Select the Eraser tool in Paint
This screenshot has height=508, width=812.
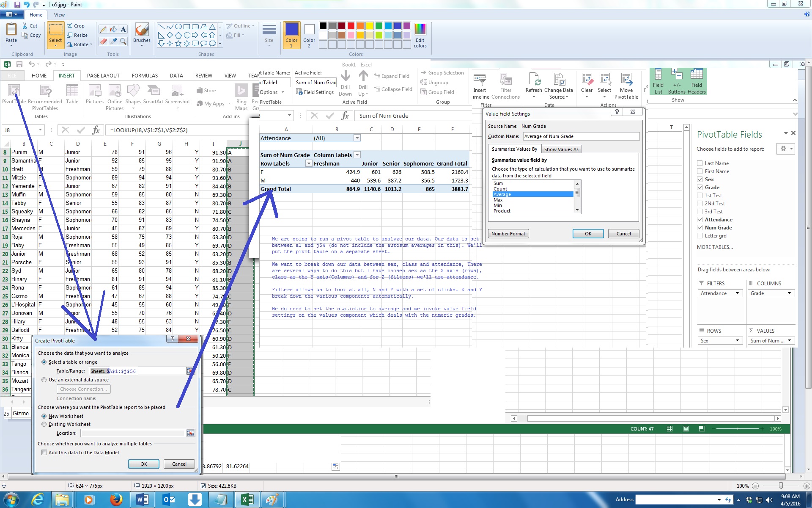[x=103, y=41]
